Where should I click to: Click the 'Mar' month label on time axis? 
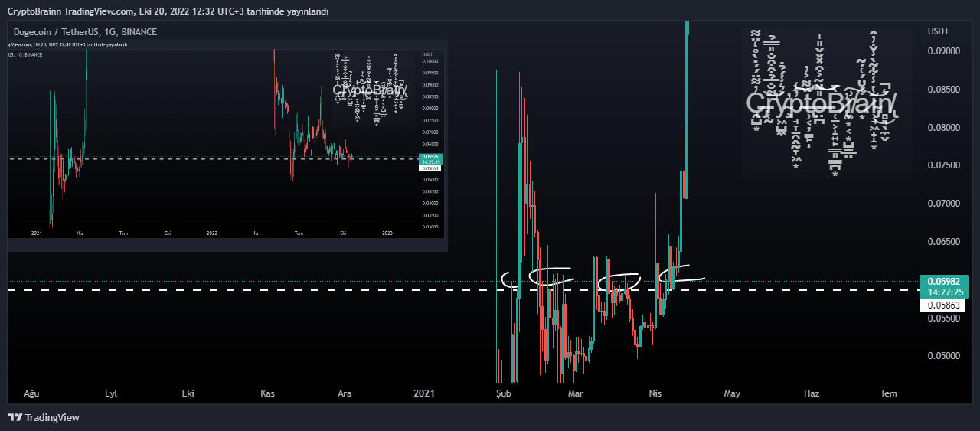[x=576, y=393]
